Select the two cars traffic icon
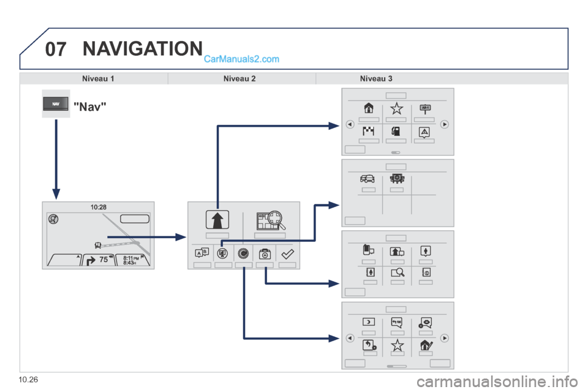 click(367, 179)
